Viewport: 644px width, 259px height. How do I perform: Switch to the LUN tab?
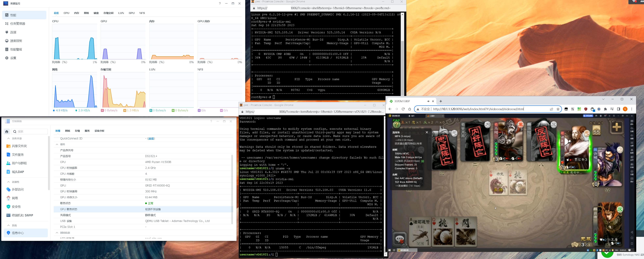tap(121, 13)
